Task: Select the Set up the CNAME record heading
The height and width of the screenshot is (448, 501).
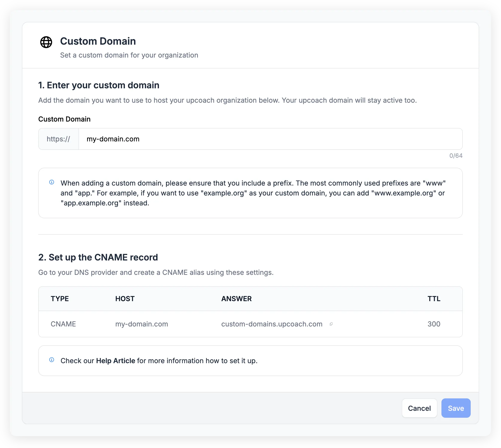Action: [x=98, y=257]
